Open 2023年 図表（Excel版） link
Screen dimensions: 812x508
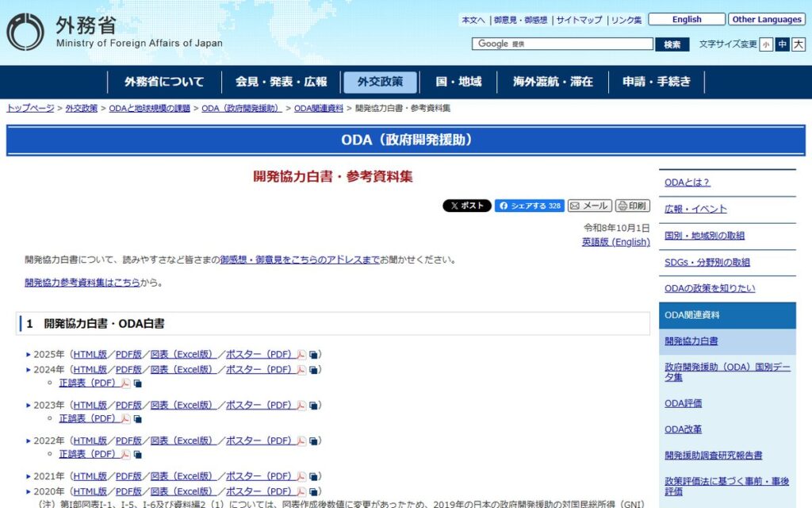click(x=183, y=406)
